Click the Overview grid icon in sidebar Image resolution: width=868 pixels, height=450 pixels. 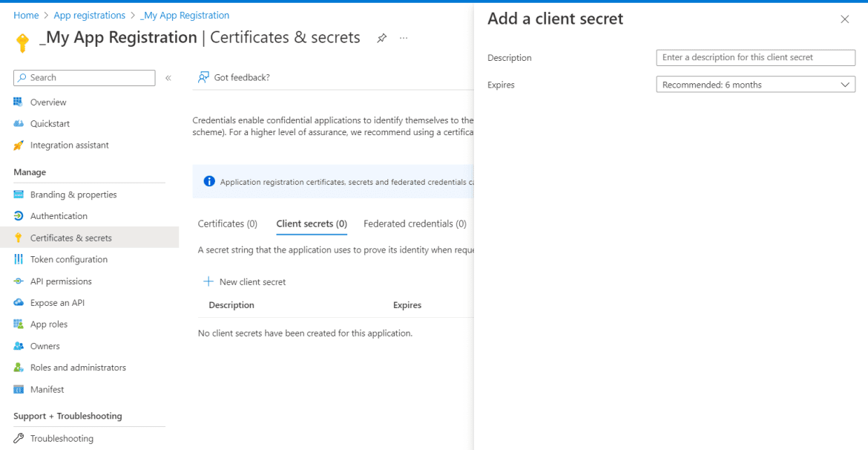pos(19,102)
